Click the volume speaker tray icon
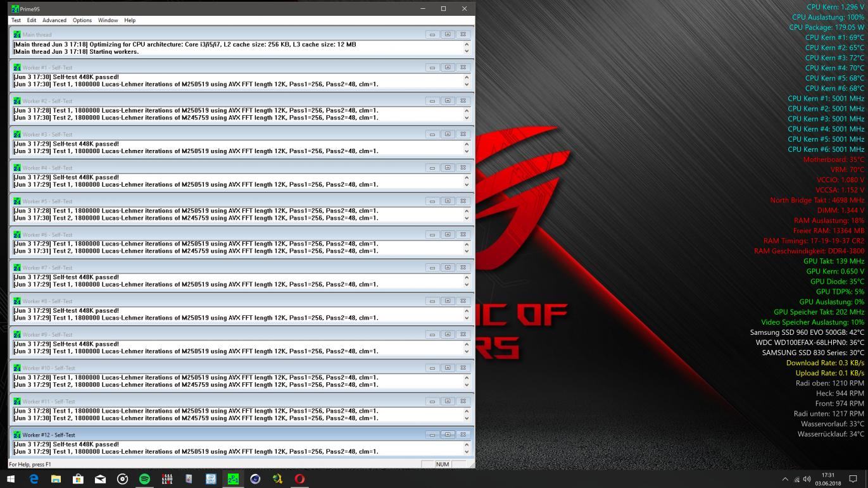 [x=807, y=479]
